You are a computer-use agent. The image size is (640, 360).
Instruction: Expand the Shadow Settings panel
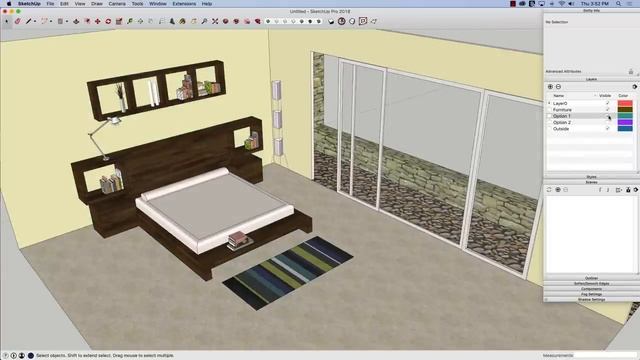[591, 299]
